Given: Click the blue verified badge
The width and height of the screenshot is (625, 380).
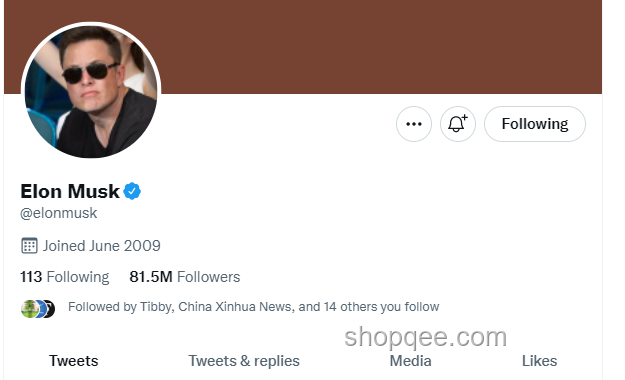Looking at the screenshot, I should coord(132,191).
